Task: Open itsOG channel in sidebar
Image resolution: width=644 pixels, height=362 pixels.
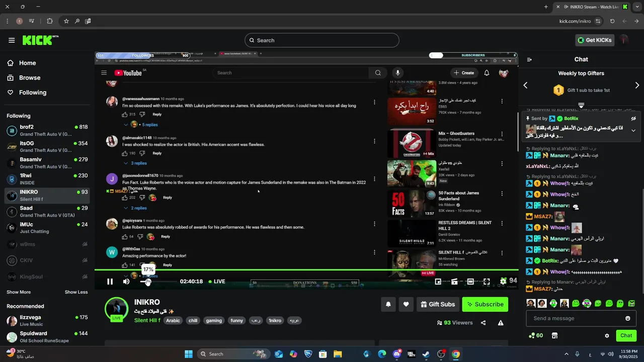Action: tap(47, 147)
